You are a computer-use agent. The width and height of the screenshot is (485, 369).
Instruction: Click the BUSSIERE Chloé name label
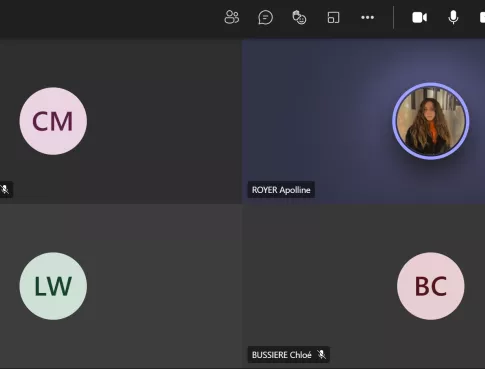282,355
